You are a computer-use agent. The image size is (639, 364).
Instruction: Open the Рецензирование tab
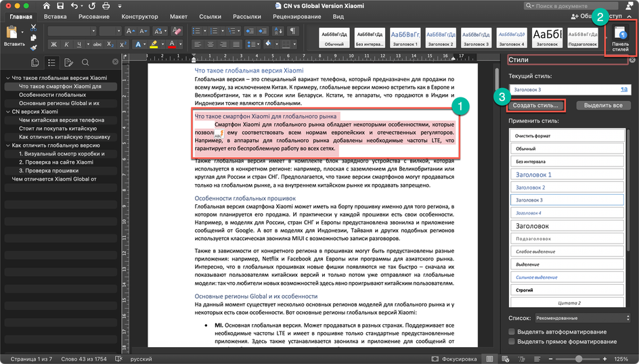pos(297,17)
